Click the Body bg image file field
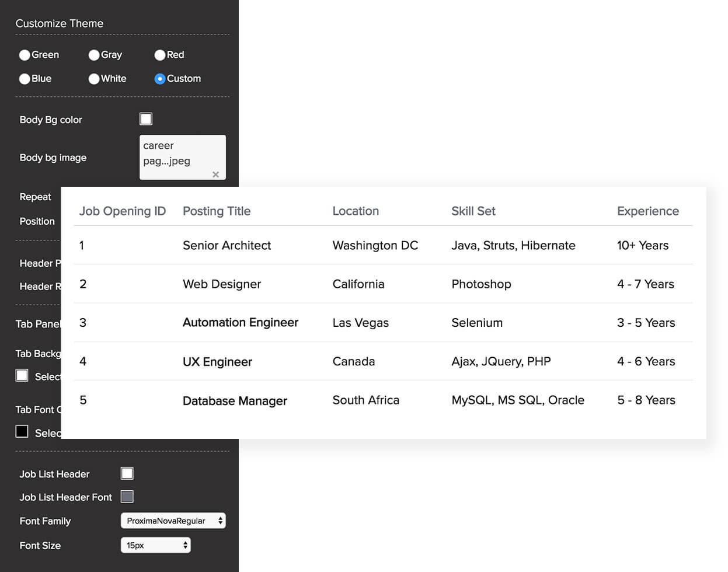This screenshot has height=572, width=728. tap(175, 153)
